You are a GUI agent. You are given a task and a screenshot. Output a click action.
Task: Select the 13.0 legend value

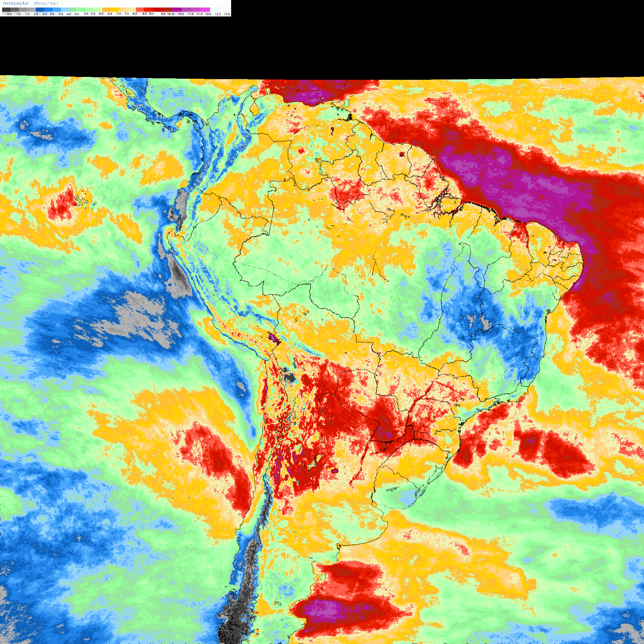[x=227, y=14]
